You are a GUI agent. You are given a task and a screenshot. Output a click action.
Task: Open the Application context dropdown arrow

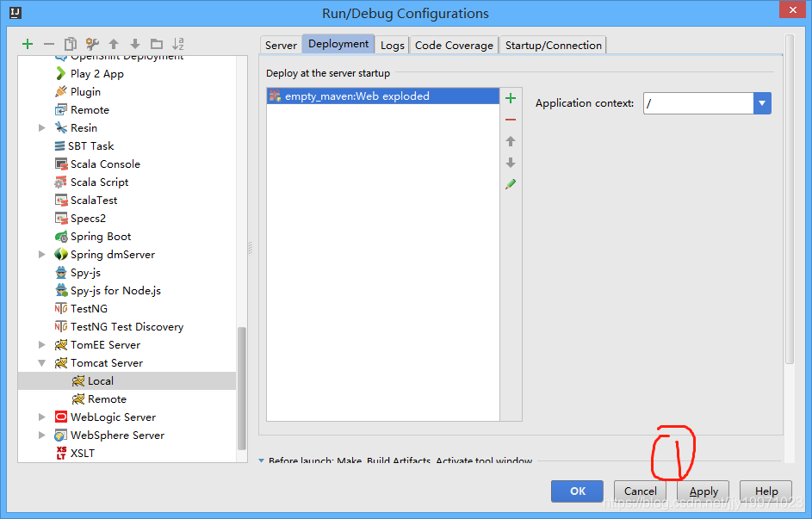pos(762,103)
